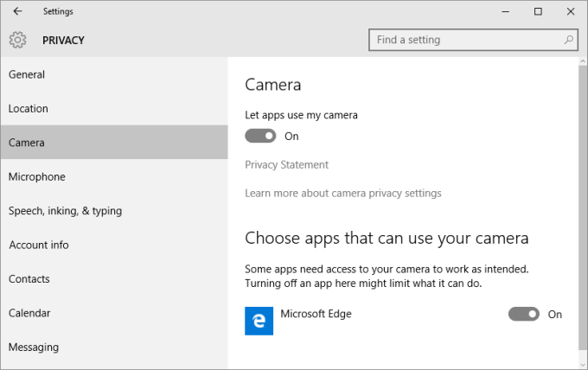Turn off Let apps use my camera
Viewport: 588px width, 370px height.
(261, 136)
